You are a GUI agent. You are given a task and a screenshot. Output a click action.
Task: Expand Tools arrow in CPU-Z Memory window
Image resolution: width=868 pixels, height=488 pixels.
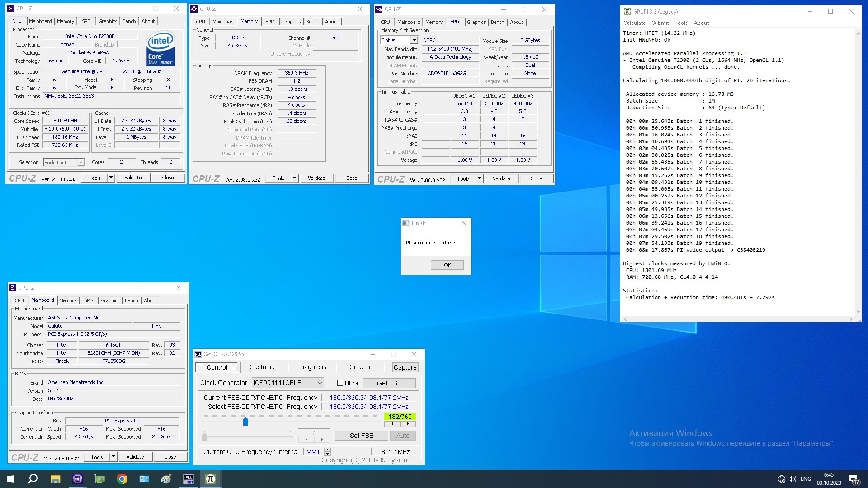(x=294, y=178)
